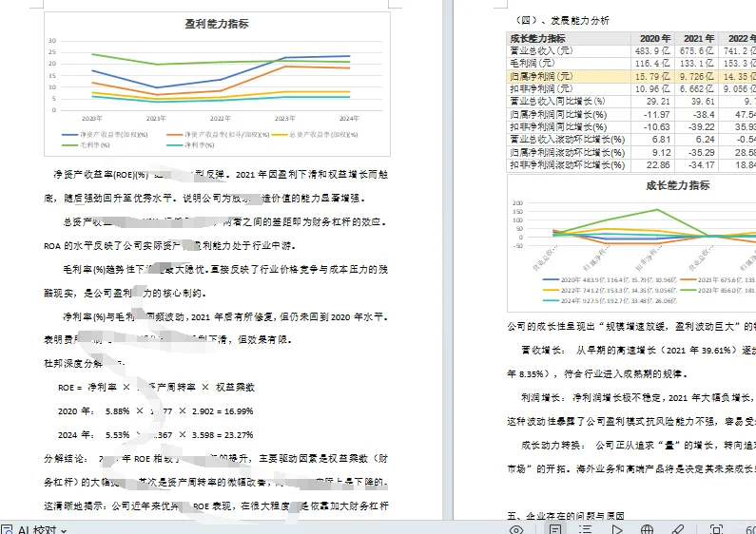Select the 成长能力指标 chart title
The height and width of the screenshot is (534, 756).
tap(678, 185)
